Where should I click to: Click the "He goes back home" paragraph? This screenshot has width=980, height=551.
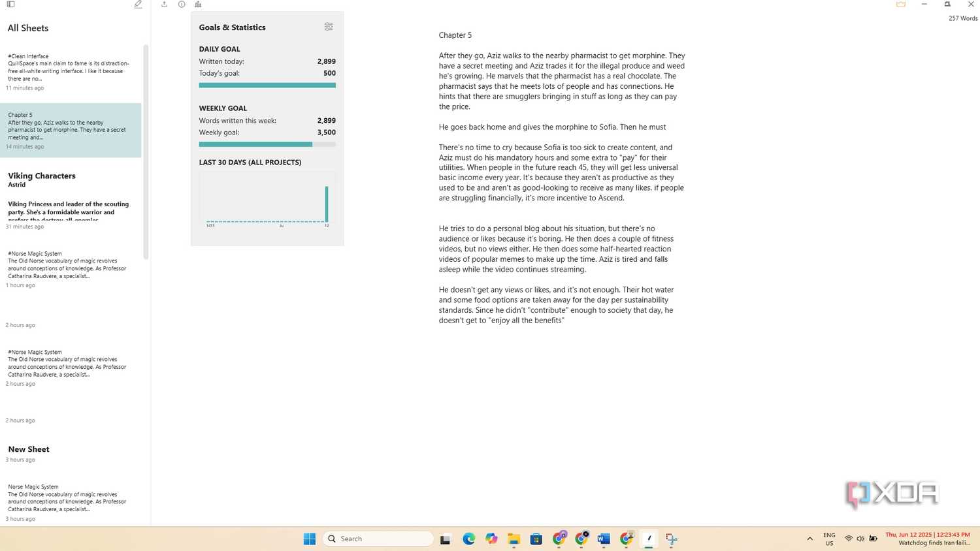click(553, 127)
